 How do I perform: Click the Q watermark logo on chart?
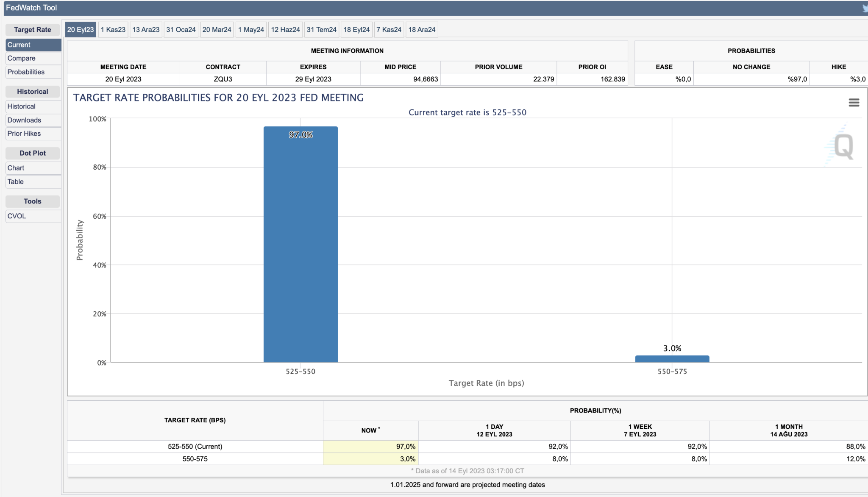click(843, 146)
